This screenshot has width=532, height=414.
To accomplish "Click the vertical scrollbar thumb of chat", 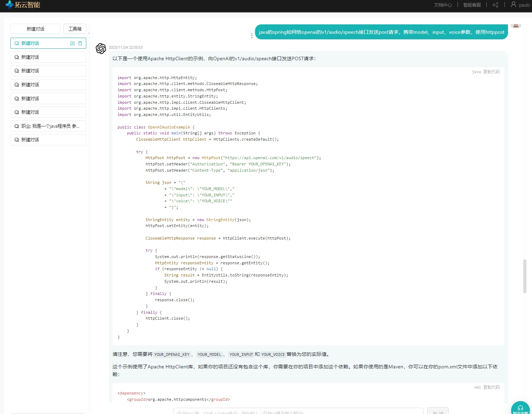I will pos(525,276).
